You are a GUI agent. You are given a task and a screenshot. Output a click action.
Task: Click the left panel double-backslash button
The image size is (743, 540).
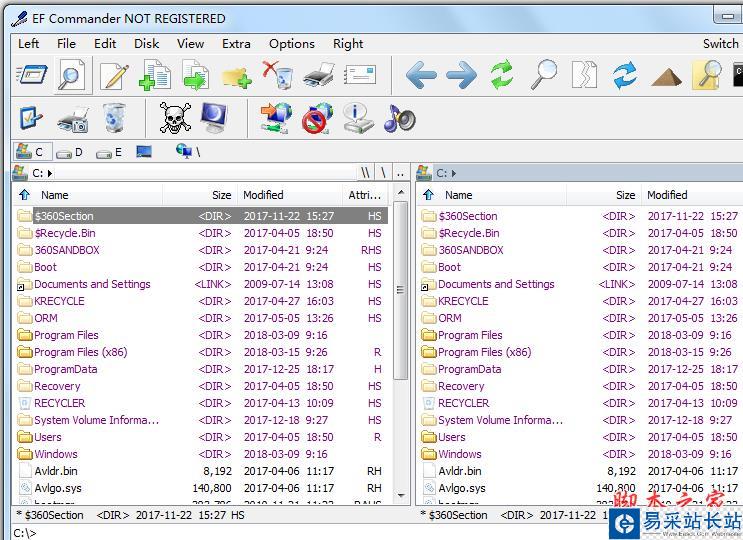click(x=365, y=173)
